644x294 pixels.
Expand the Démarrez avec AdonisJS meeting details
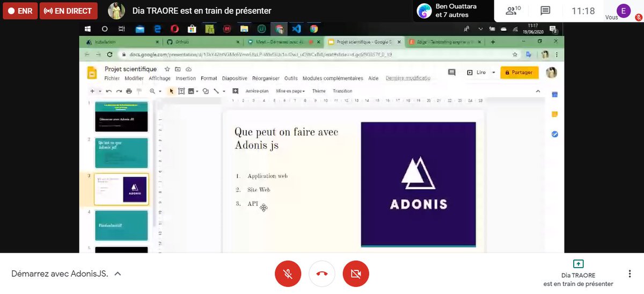tap(66, 274)
